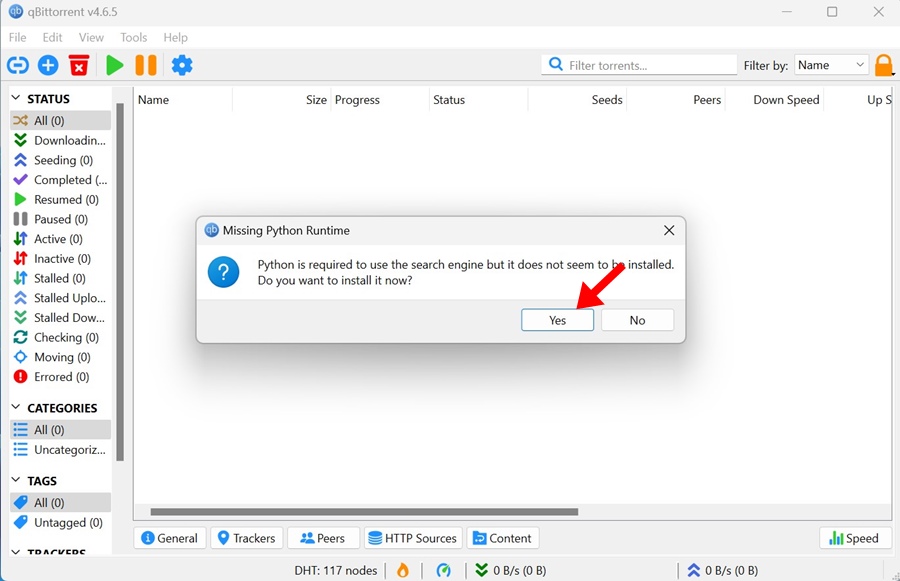
Task: Switch to the Trackers tab
Action: (247, 538)
